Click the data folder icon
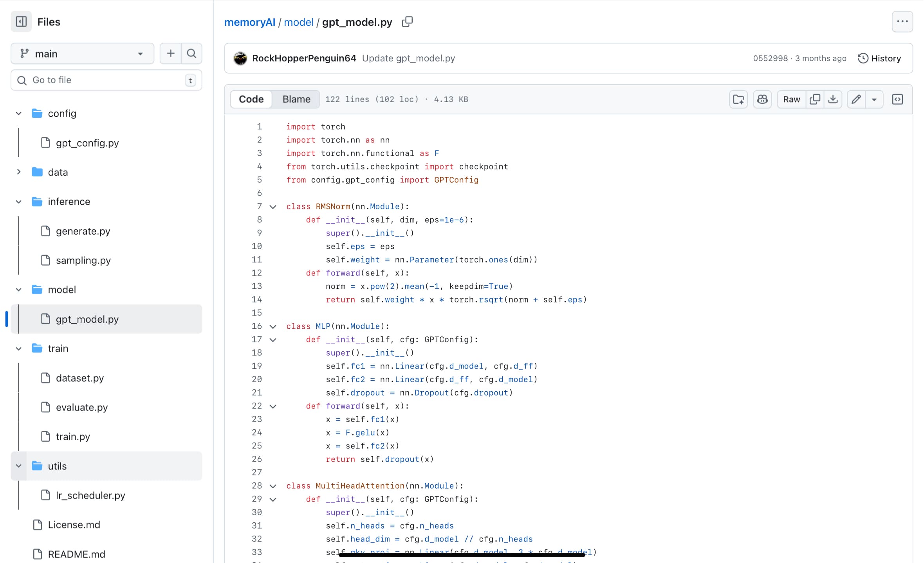Image resolution: width=924 pixels, height=563 pixels. pos(37,172)
